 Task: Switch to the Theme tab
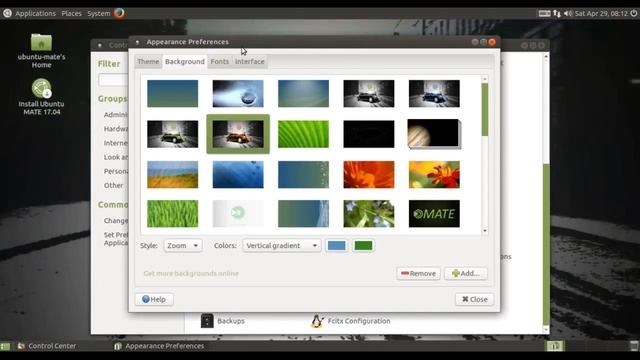click(148, 62)
